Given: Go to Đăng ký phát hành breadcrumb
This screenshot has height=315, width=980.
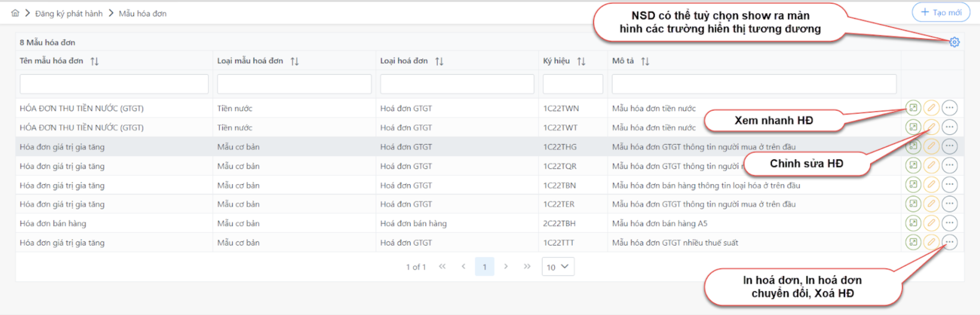Looking at the screenshot, I should 69,14.
